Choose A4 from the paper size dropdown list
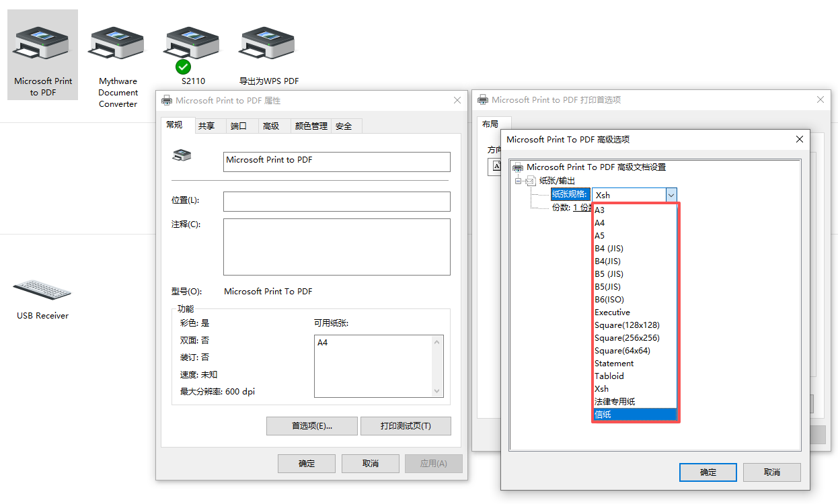Screen dimensions: 838x504 click(x=634, y=223)
